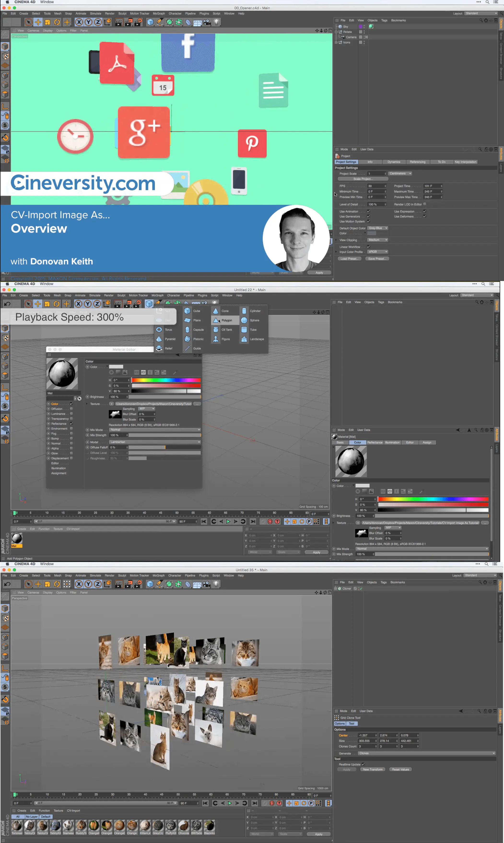Open Lambertian model dropdown in Material Editor
Viewport: 504px width, 843px height.
pos(155,442)
